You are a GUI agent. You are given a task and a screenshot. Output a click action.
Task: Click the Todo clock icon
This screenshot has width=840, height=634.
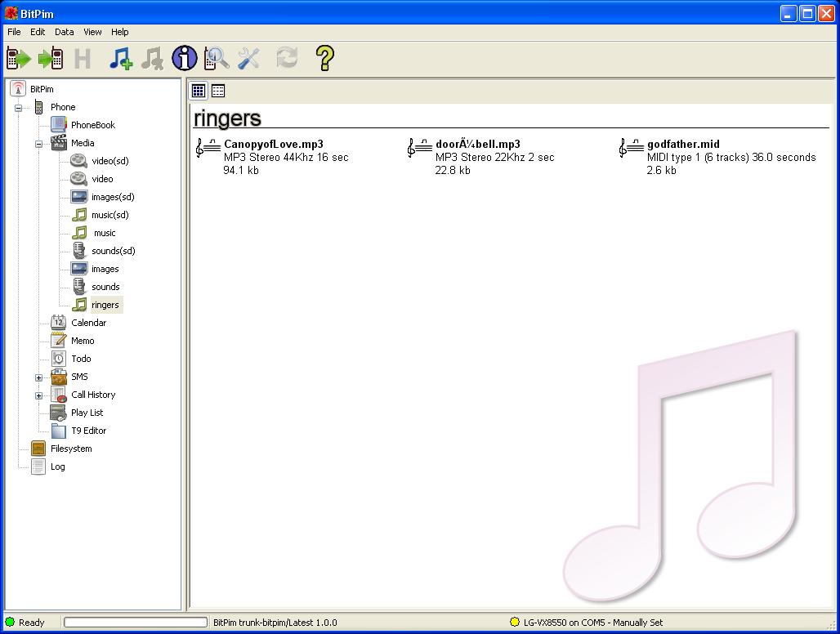tap(58, 358)
